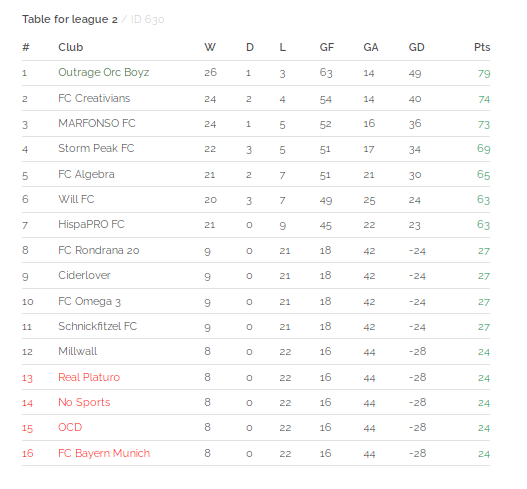This screenshot has height=489, width=527.
Task: Select the OCD club entry
Action: point(70,427)
